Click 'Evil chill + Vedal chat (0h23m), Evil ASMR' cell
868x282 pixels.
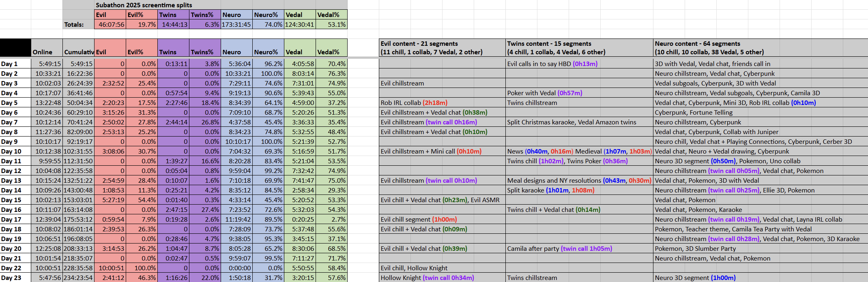442,200
